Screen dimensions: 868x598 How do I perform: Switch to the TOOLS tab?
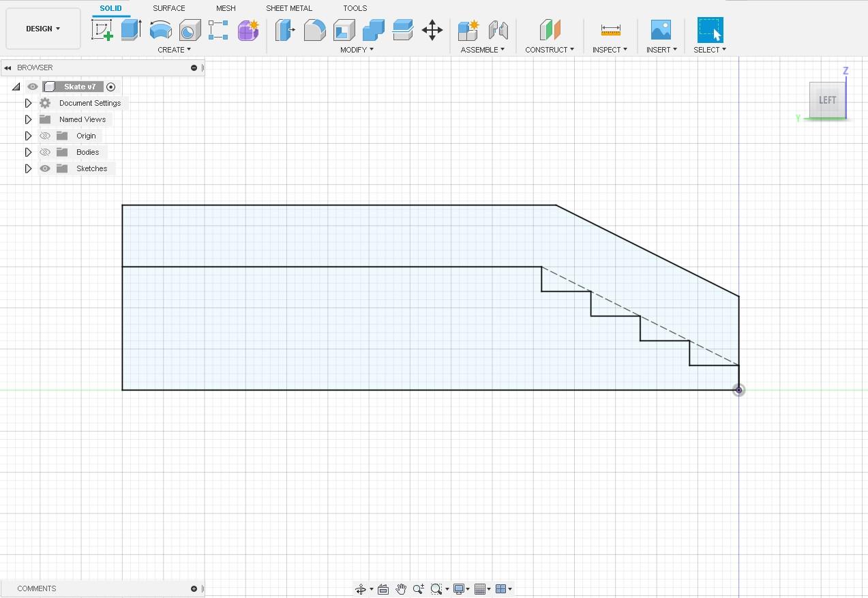pos(355,8)
